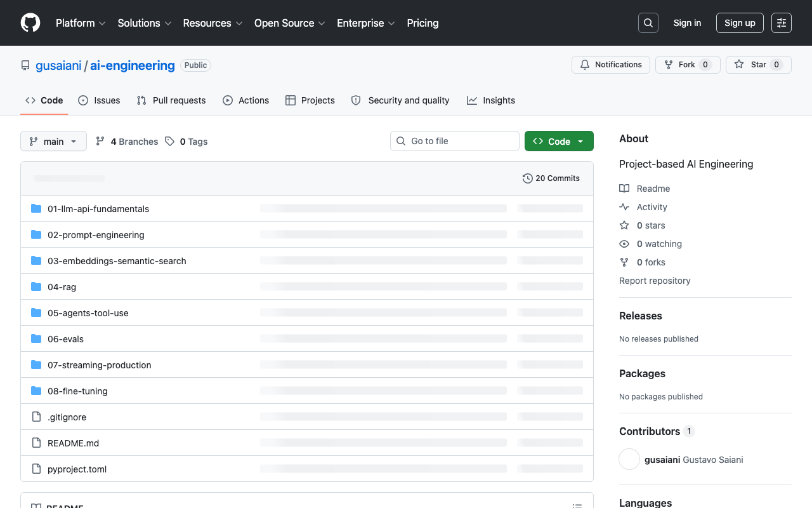Toggle Notifications bell for this repo

611,65
